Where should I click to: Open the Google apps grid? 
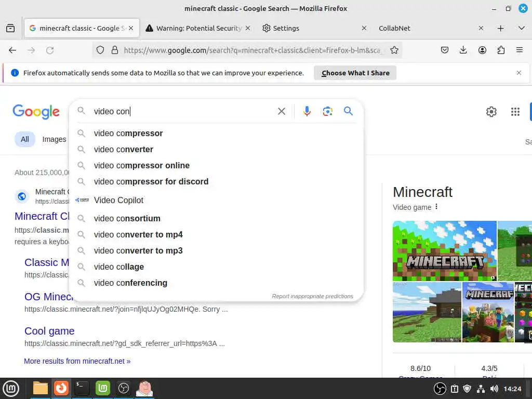515,112
